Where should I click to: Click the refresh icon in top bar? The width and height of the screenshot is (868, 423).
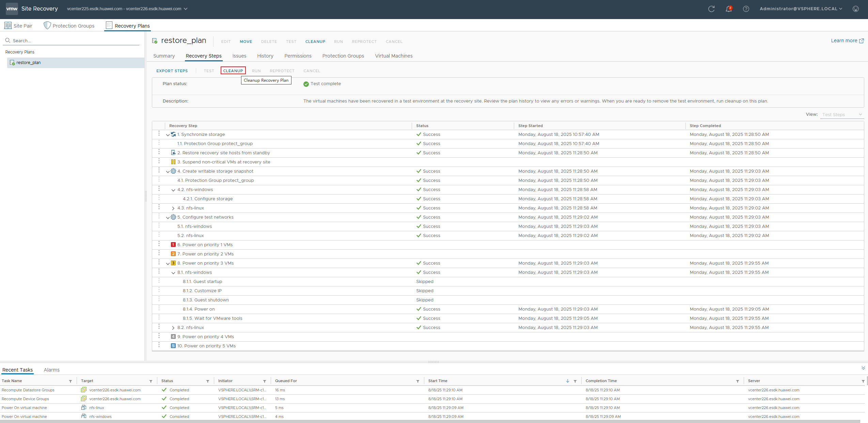711,9
